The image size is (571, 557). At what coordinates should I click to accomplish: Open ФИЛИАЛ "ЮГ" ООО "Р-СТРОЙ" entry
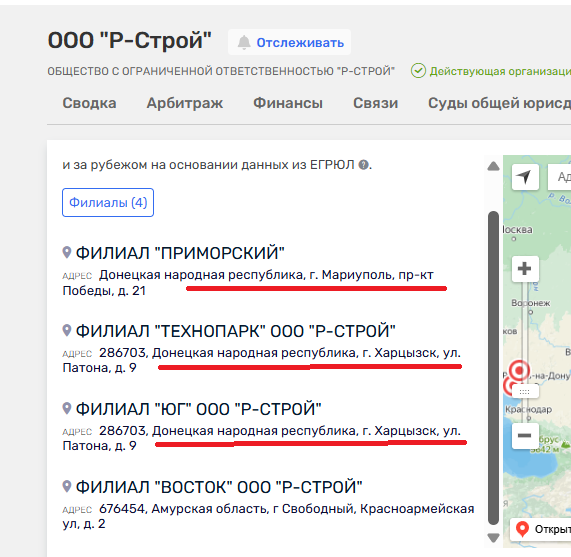click(198, 409)
